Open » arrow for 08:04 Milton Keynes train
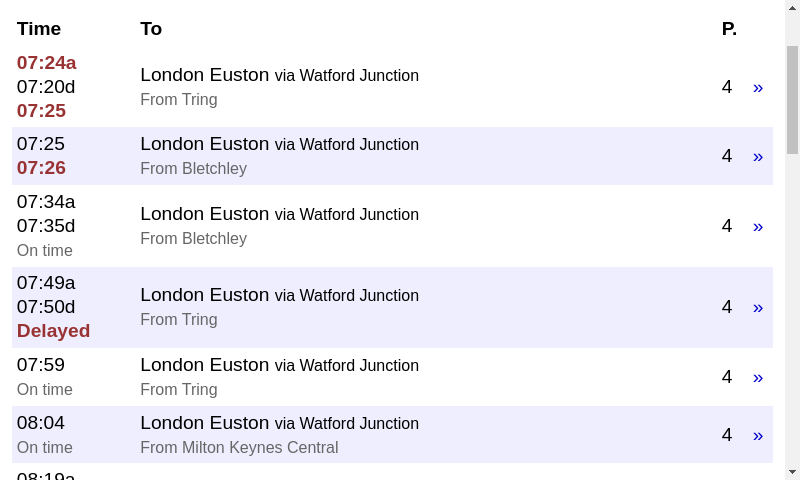The image size is (800, 480). (x=758, y=435)
